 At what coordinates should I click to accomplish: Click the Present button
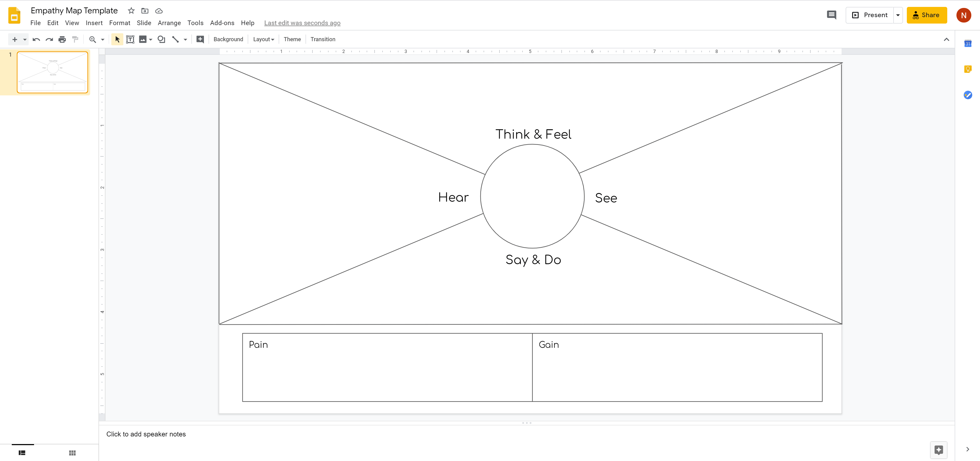click(870, 15)
